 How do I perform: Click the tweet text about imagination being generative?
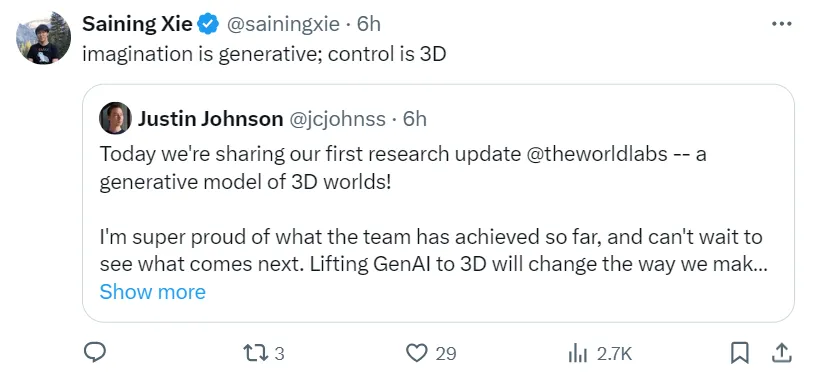pyautogui.click(x=264, y=54)
